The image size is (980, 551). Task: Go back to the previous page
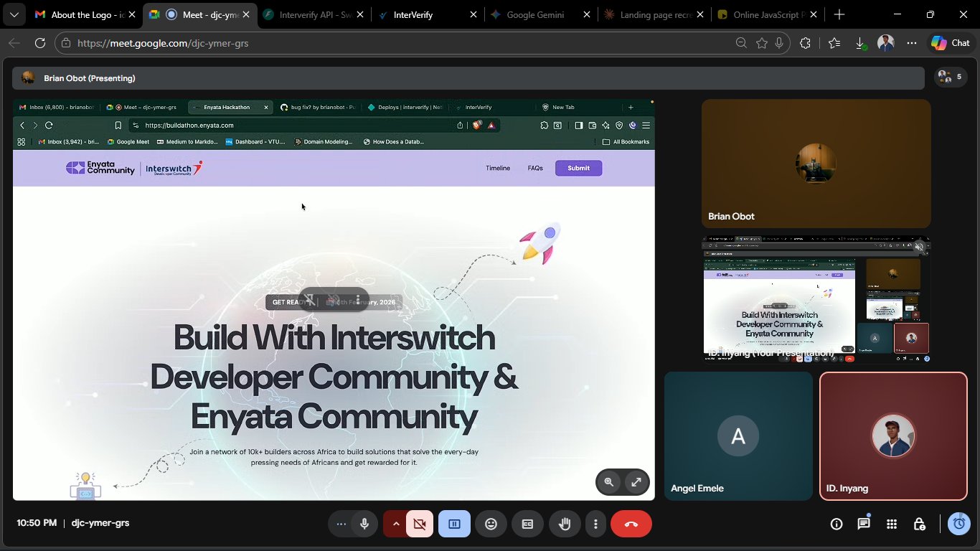click(14, 43)
